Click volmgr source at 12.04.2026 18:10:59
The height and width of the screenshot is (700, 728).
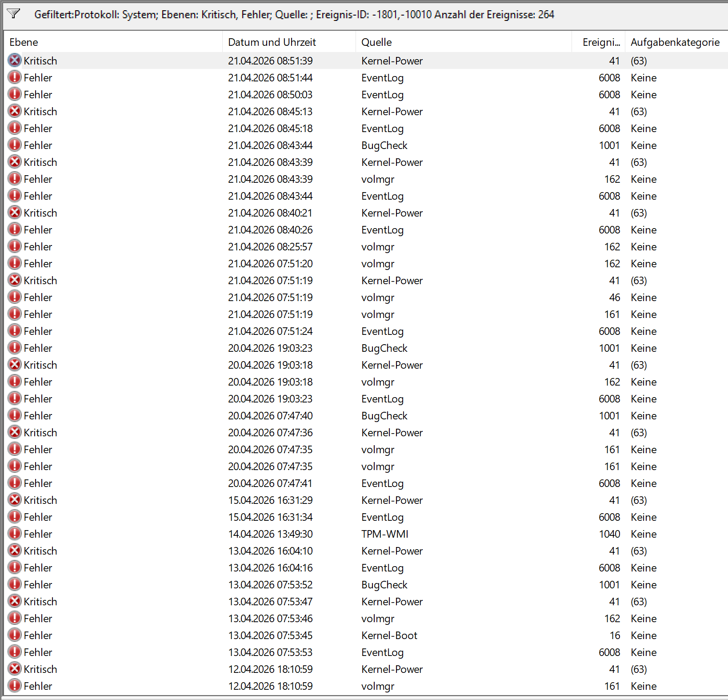[x=378, y=686]
